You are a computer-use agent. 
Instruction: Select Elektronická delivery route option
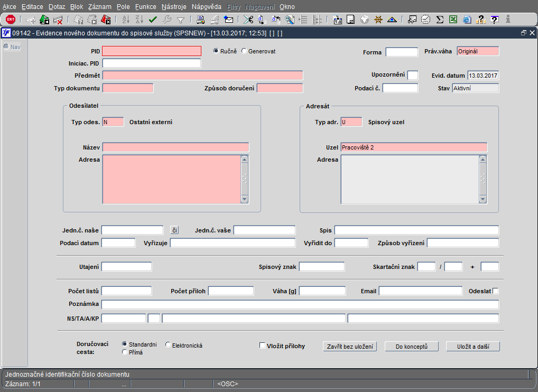(168, 345)
